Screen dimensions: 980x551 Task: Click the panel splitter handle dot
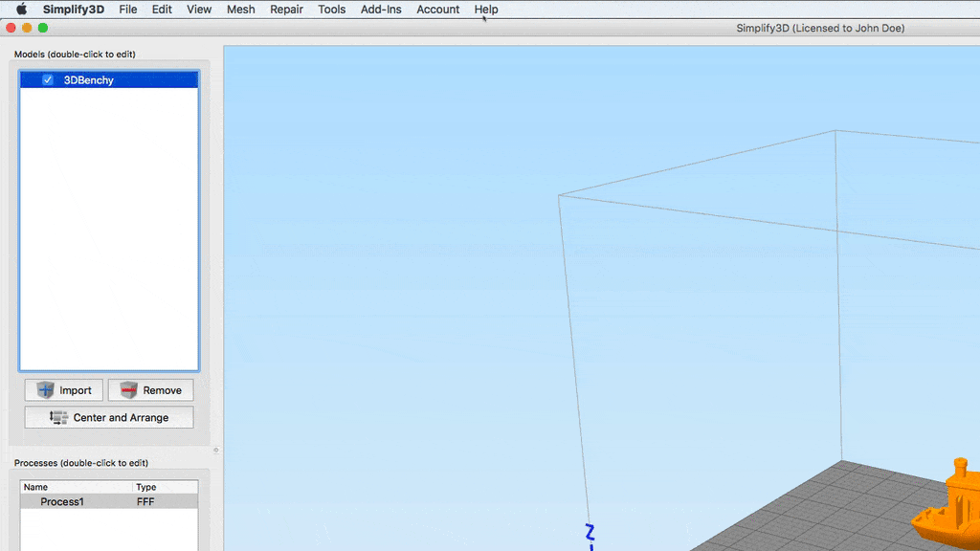(x=216, y=450)
